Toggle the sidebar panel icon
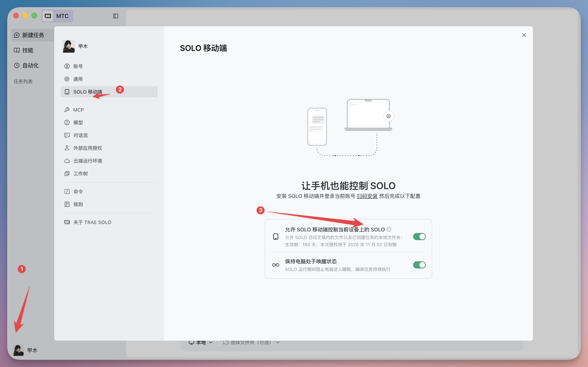The height and width of the screenshot is (367, 588). [x=115, y=16]
